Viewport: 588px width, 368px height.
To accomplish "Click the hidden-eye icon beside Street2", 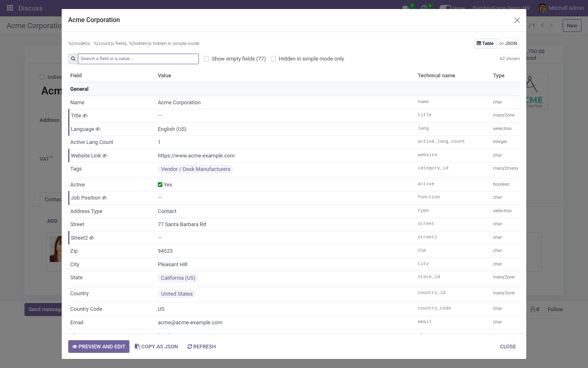I will [x=92, y=238].
